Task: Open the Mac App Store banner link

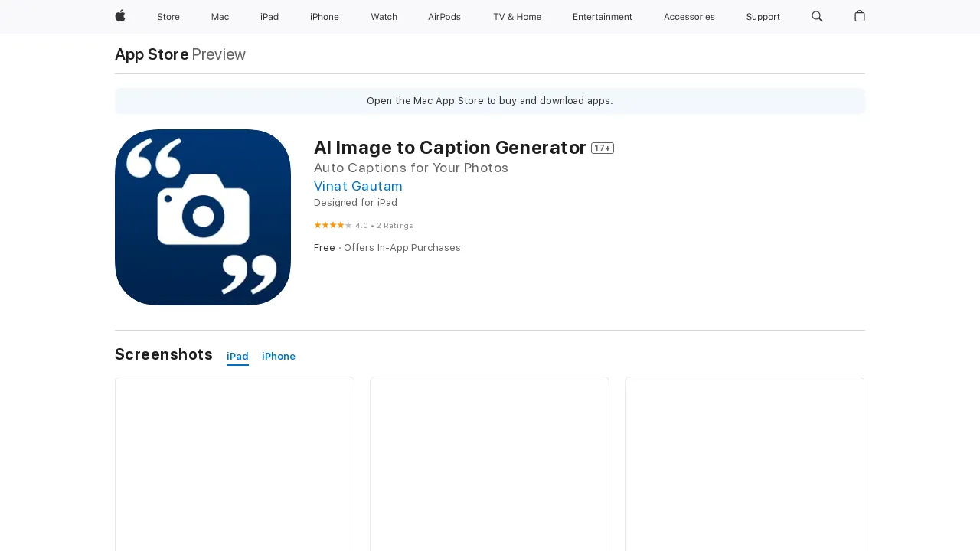Action: coord(489,100)
